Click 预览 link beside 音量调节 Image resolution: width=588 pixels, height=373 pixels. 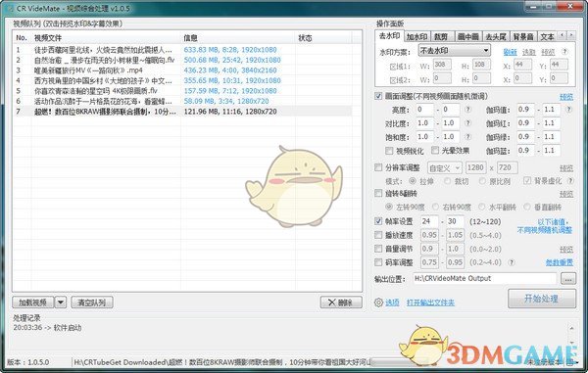[566, 250]
